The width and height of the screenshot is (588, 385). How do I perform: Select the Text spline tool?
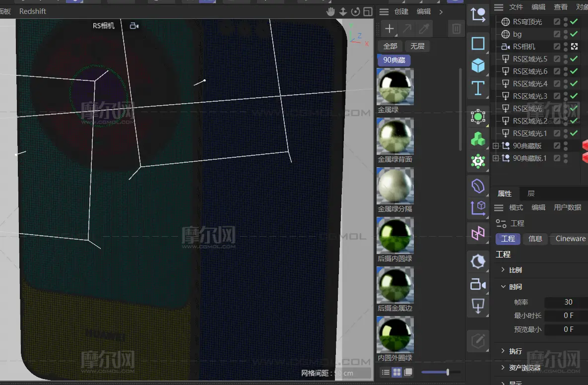pyautogui.click(x=478, y=88)
